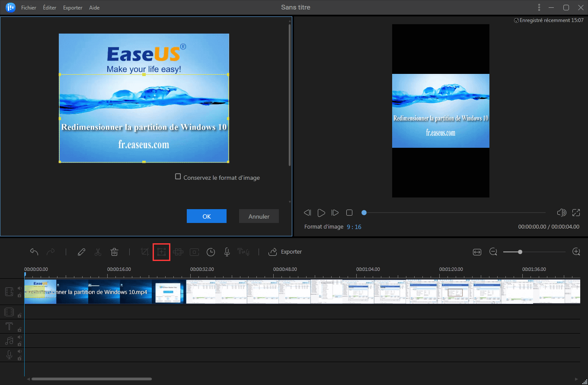Image resolution: width=588 pixels, height=385 pixels.
Task: Enable "Conservez le format d'image" checkbox
Action: click(178, 177)
